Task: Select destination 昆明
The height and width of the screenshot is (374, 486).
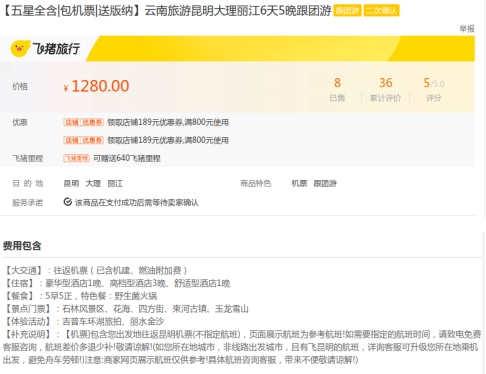Action: pyautogui.click(x=71, y=183)
